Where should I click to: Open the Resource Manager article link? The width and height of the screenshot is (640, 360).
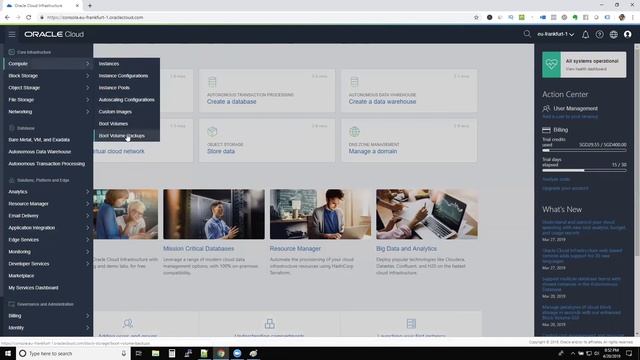click(x=295, y=249)
